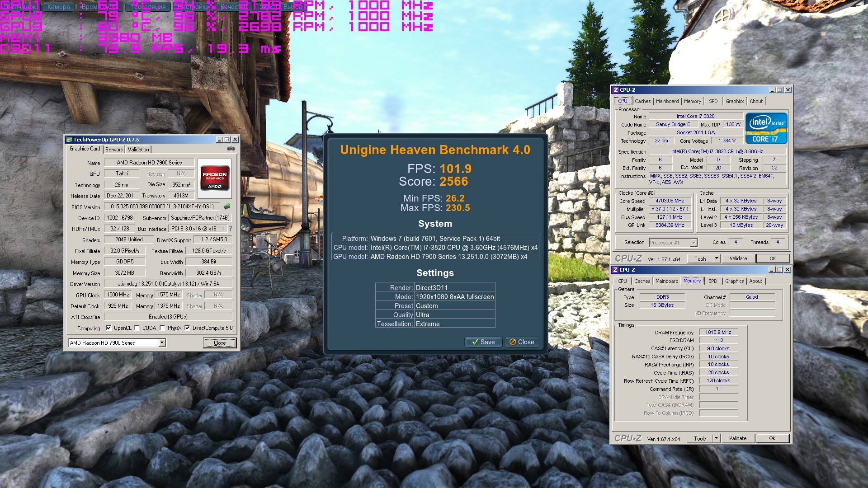
Task: Save the Heaven Benchmark results
Action: coord(483,342)
